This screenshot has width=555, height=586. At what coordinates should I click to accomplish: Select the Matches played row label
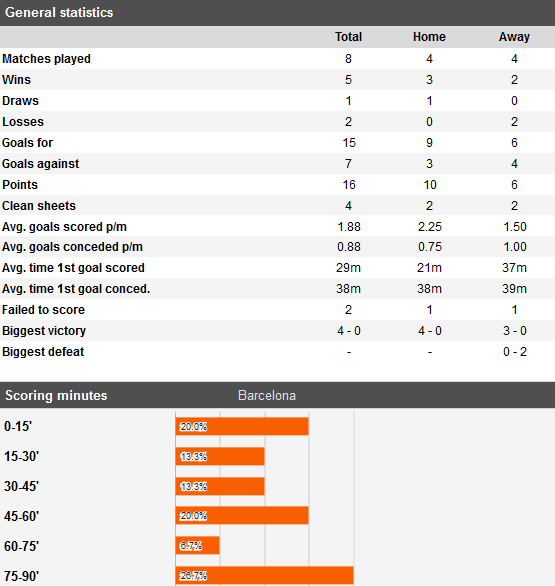tap(46, 59)
